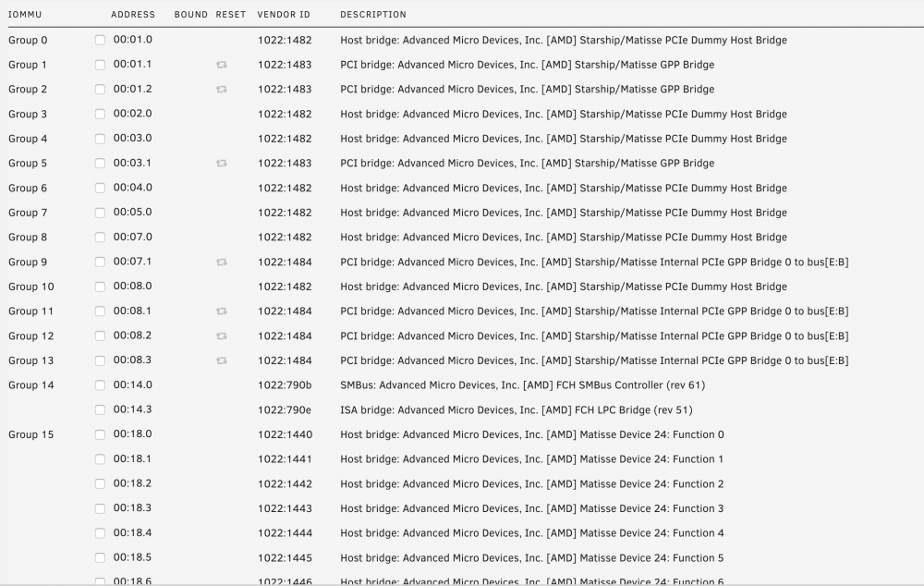This screenshot has width=924, height=586.
Task: Tick checkbox for device 00:01.2
Action: click(100, 90)
